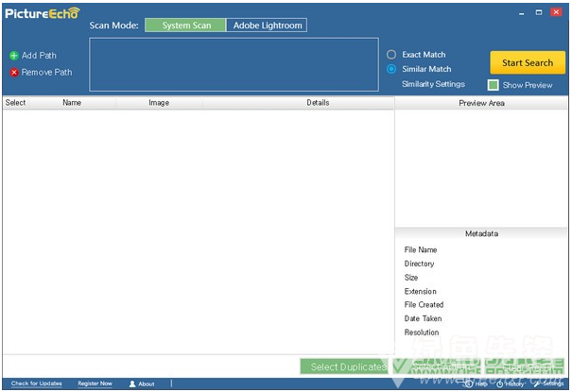Click the Size metadata label

pos(411,278)
